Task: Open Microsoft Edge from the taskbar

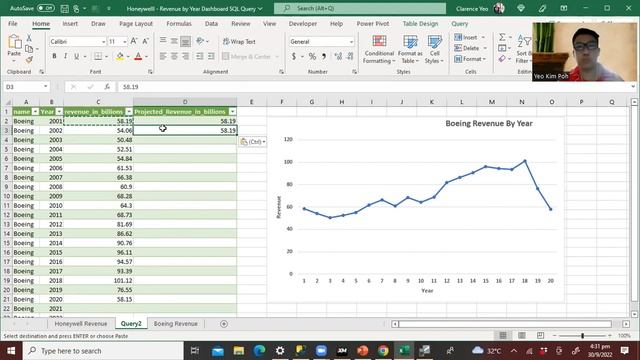Action: click(x=259, y=351)
